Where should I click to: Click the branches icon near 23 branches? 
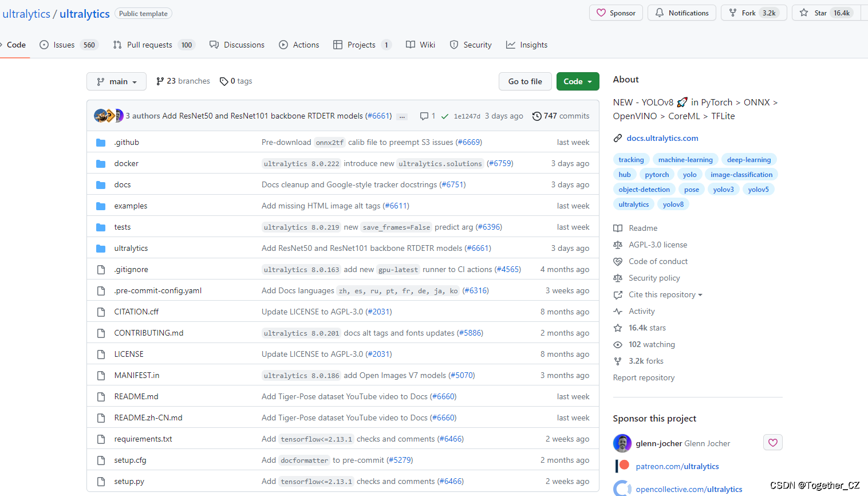click(160, 81)
